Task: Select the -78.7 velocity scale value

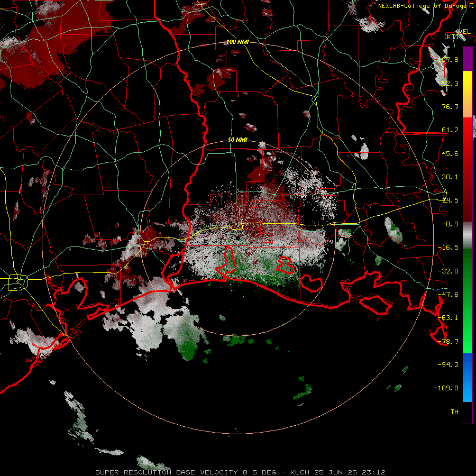Action: [448, 342]
